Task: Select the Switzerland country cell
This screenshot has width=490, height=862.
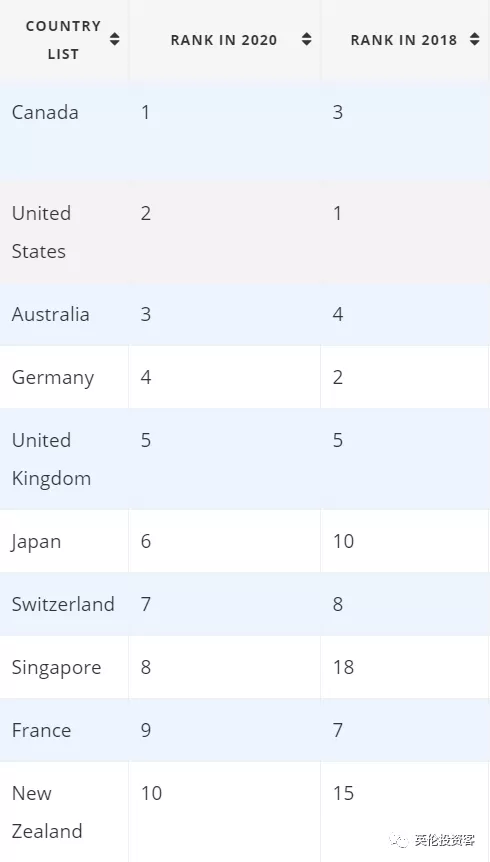Action: [64, 604]
